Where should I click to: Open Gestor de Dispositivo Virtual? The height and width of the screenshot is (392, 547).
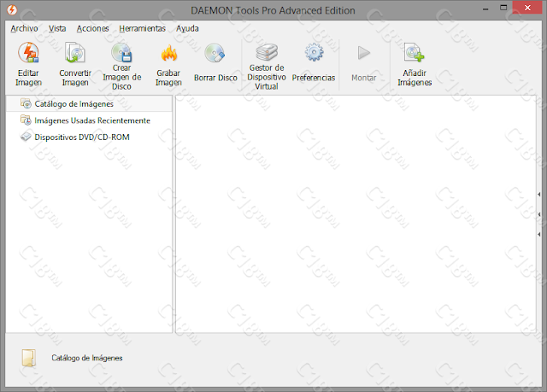coord(267,66)
